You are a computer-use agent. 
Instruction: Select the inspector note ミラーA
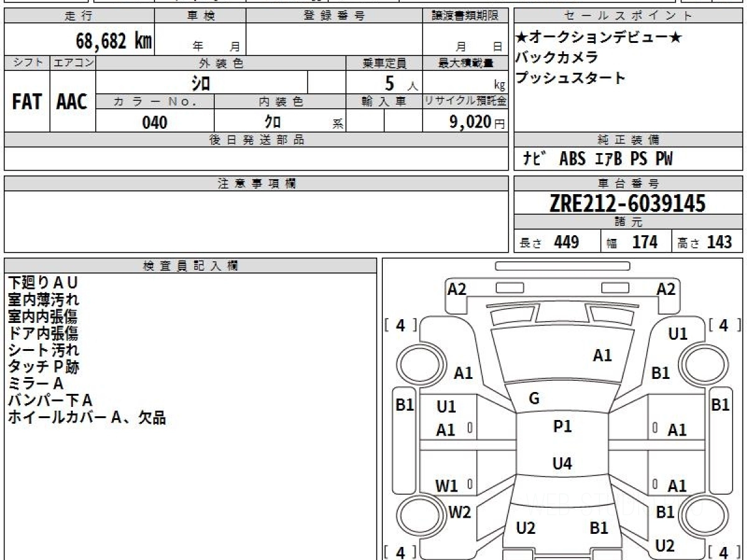pos(36,384)
